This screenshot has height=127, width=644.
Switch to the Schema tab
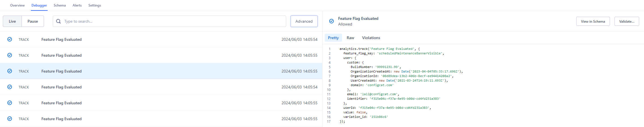[60, 5]
